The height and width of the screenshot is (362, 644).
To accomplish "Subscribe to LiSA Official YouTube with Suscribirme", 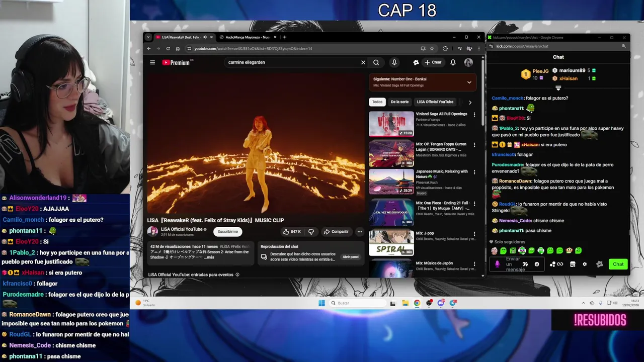I will [227, 231].
